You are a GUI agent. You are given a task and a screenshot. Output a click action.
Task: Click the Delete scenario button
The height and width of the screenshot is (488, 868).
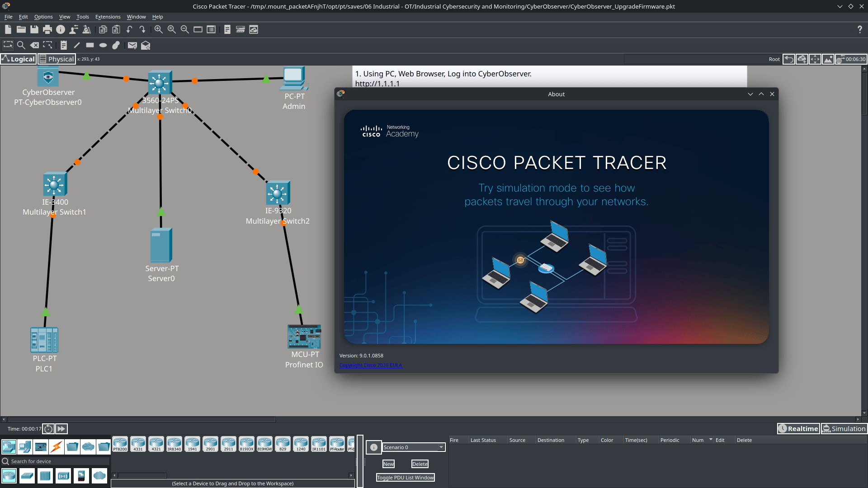click(x=420, y=464)
